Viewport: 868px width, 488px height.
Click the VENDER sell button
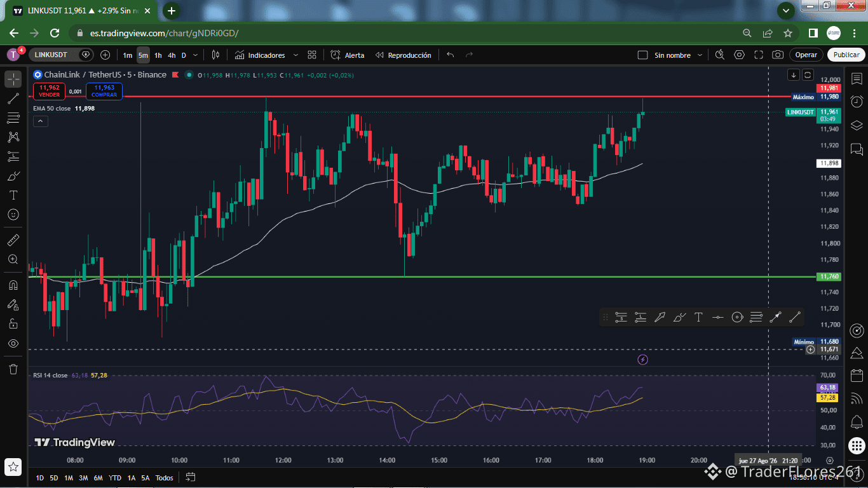49,91
